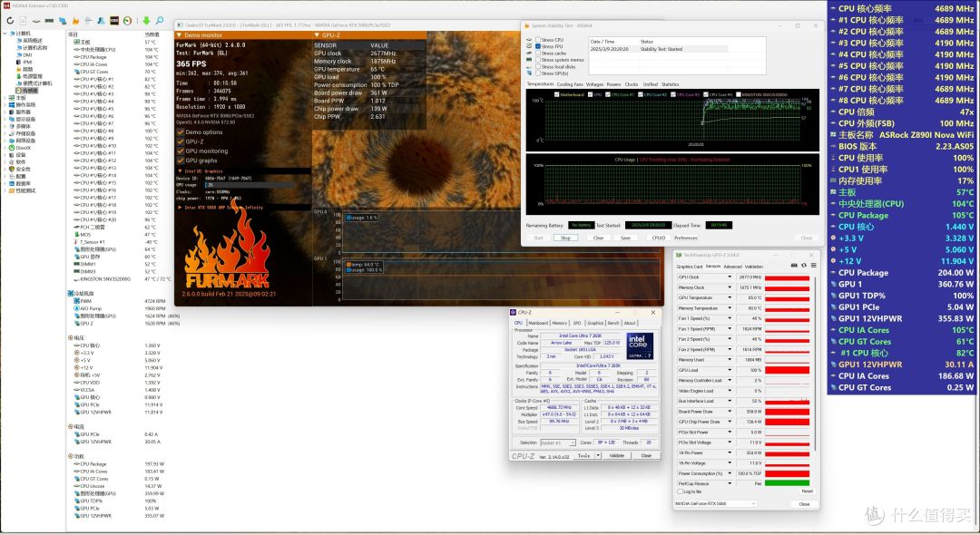This screenshot has width=980, height=535.
Task: Click Save button in stability test
Action: point(625,238)
